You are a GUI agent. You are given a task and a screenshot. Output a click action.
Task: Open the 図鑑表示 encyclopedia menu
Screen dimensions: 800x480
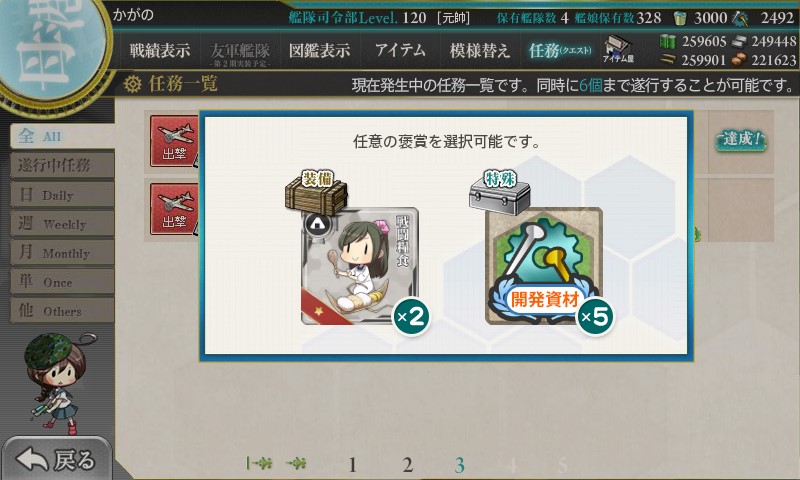tap(319, 50)
